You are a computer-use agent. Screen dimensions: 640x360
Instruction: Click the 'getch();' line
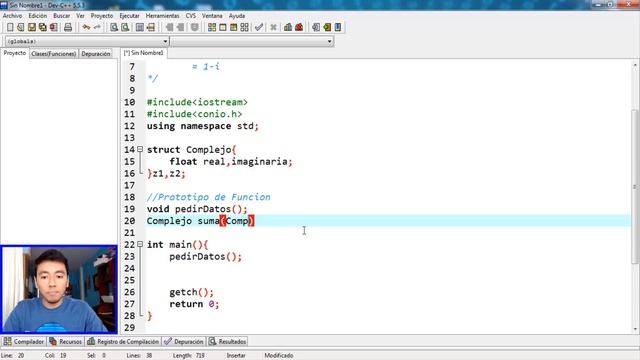(191, 292)
